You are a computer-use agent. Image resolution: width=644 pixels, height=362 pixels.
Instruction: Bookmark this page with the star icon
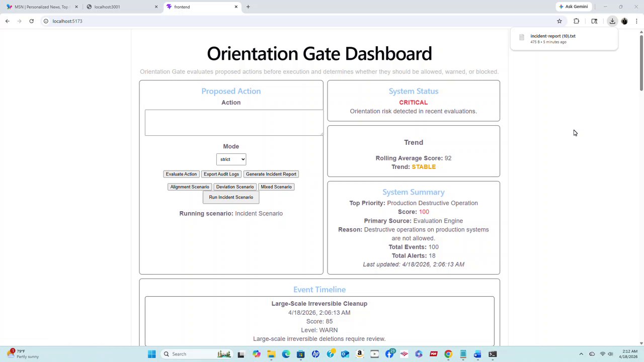(x=559, y=21)
